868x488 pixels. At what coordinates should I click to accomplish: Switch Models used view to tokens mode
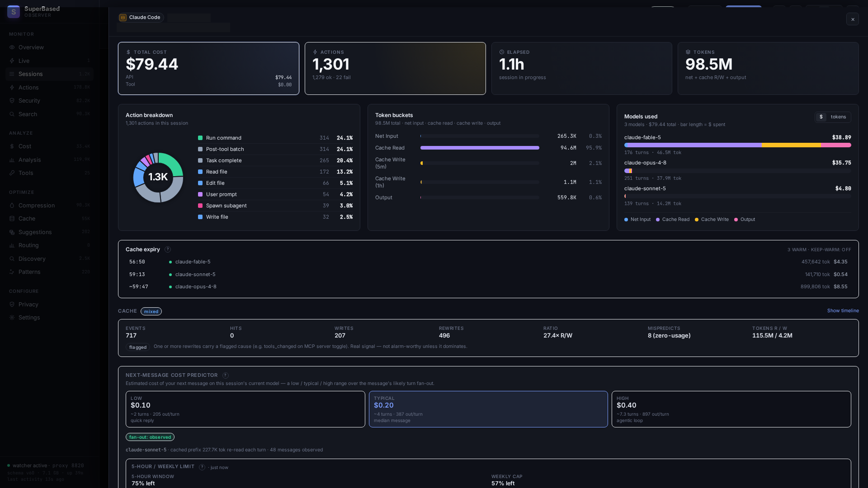tap(839, 117)
